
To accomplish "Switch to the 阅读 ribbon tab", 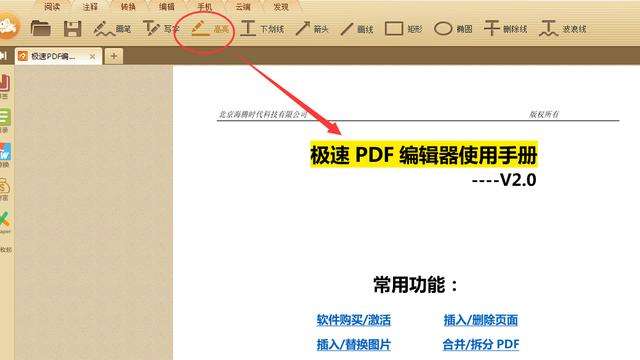I will 52,7.
